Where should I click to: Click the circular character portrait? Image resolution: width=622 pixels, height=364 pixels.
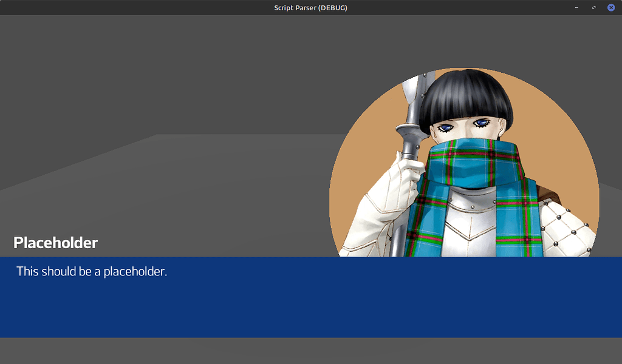pyautogui.click(x=465, y=164)
